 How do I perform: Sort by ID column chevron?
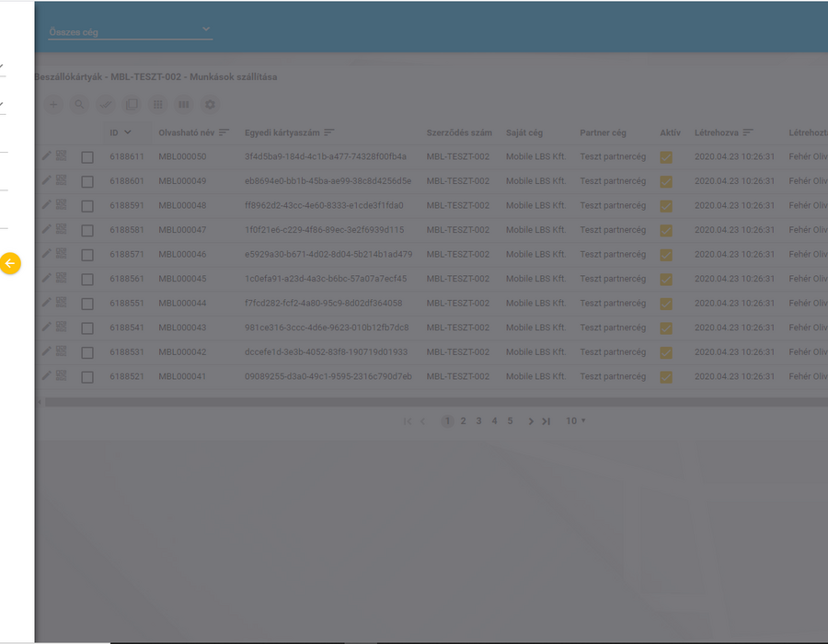tap(127, 132)
